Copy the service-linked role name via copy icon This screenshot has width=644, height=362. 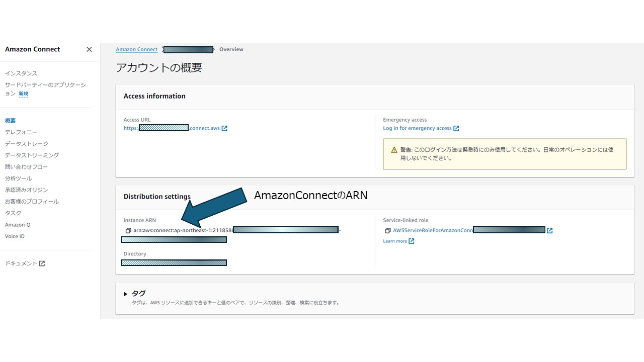pyautogui.click(x=387, y=230)
